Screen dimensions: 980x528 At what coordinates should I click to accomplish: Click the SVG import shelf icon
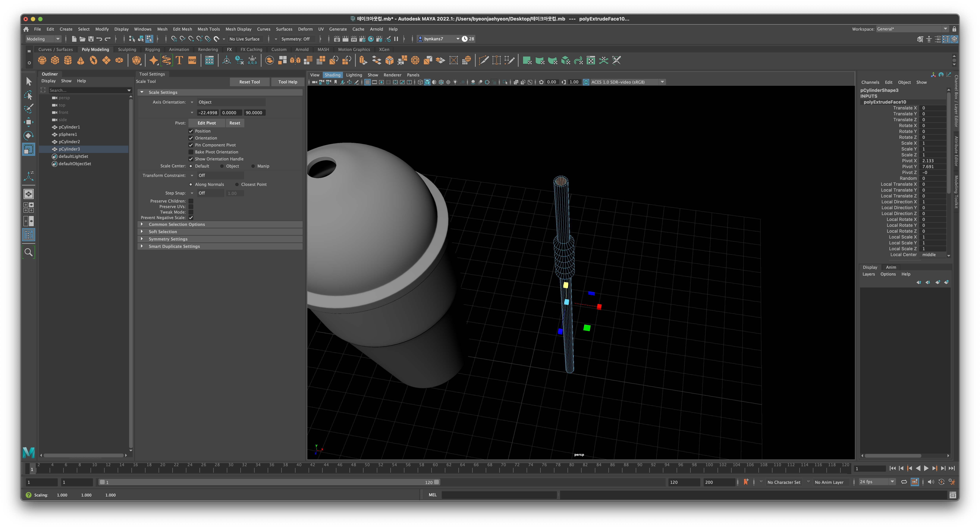(192, 60)
